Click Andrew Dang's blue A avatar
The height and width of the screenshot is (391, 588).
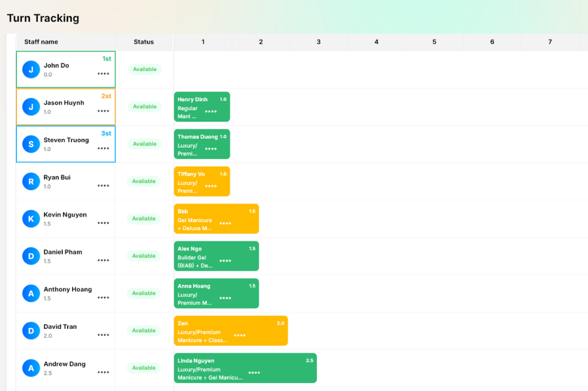31,368
